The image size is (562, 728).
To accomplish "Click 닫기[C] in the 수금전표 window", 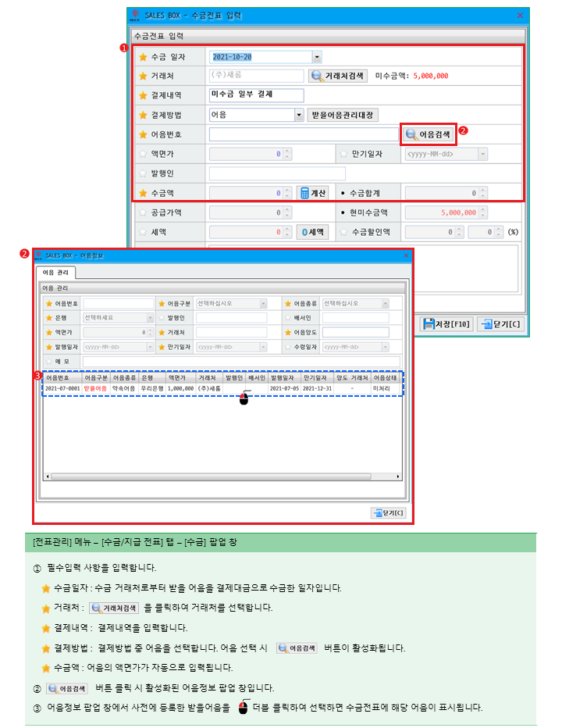I will click(499, 323).
